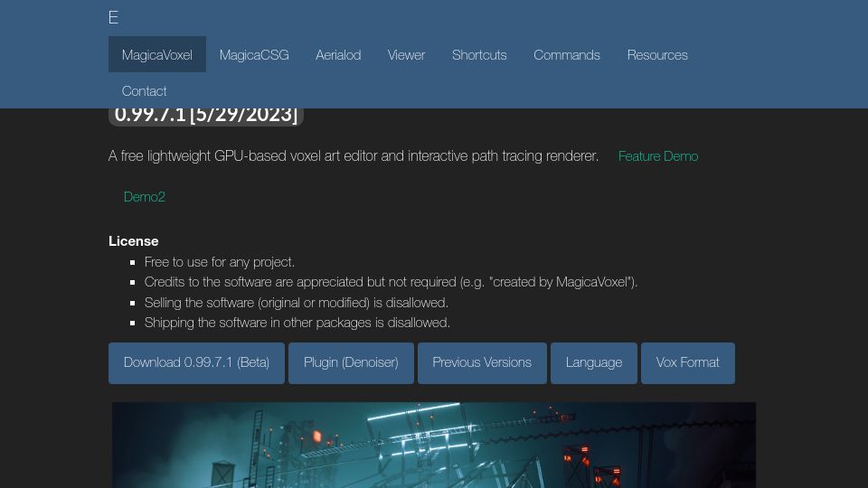Open the Resources page
The height and width of the screenshot is (488, 868).
(657, 54)
